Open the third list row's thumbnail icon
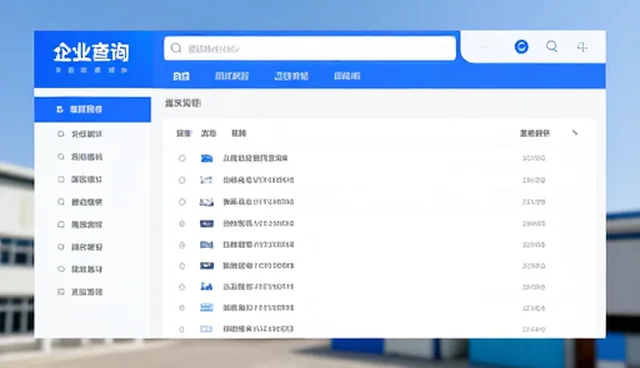Screen dimensions: 640x368 [x=207, y=202]
